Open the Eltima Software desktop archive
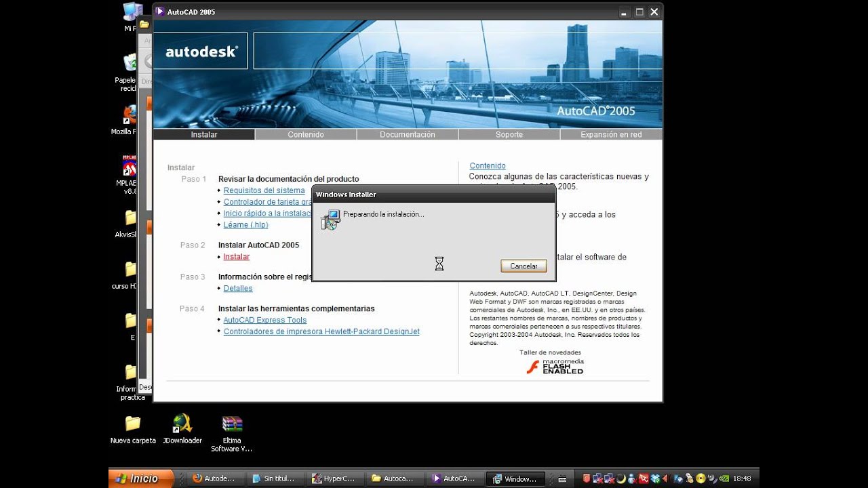The width and height of the screenshot is (868, 488). [x=232, y=434]
